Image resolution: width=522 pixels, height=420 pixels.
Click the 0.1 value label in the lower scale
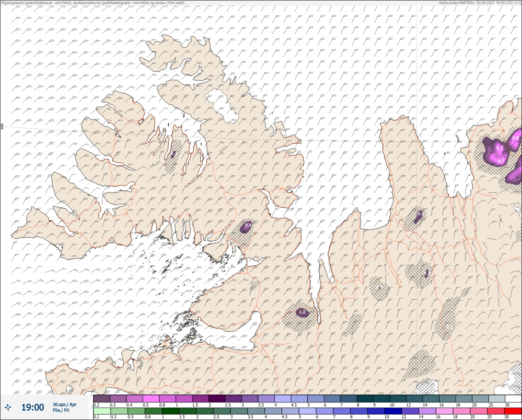point(96,417)
